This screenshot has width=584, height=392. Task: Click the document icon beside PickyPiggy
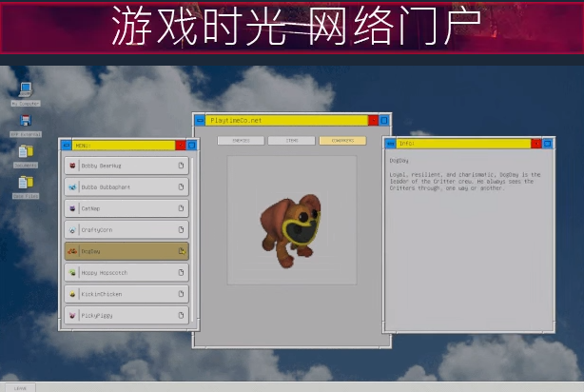pyautogui.click(x=181, y=315)
